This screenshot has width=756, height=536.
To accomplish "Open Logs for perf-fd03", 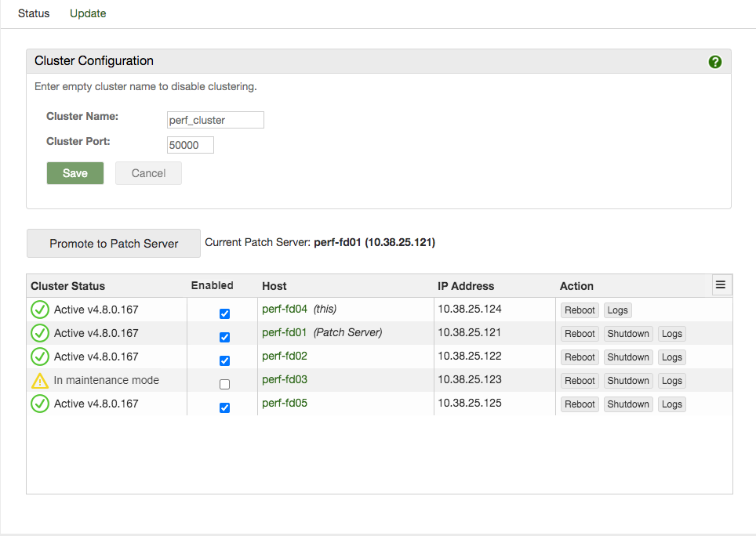I will click(671, 381).
